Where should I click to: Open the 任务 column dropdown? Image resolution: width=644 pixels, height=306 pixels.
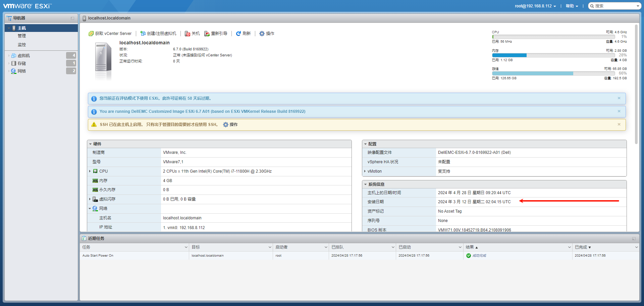186,247
